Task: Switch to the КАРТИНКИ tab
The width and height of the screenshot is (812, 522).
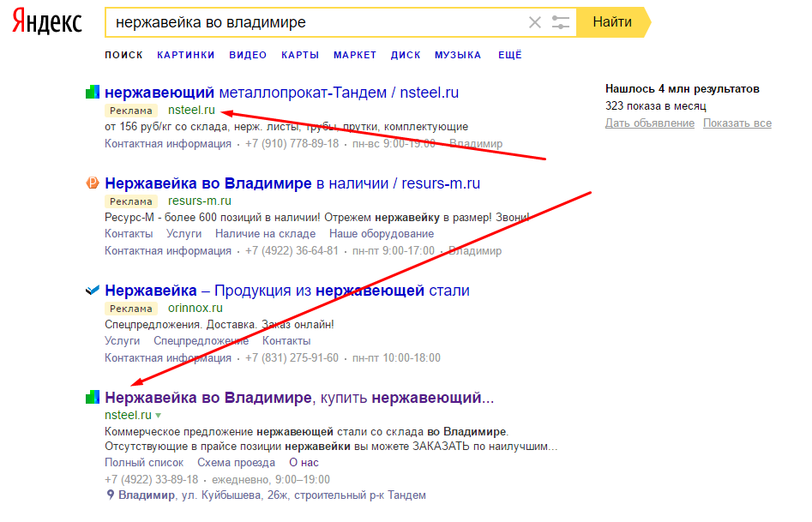Action: pyautogui.click(x=186, y=55)
